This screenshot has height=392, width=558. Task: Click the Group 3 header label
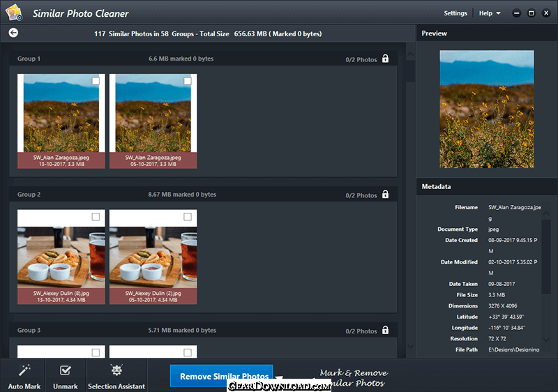(29, 331)
